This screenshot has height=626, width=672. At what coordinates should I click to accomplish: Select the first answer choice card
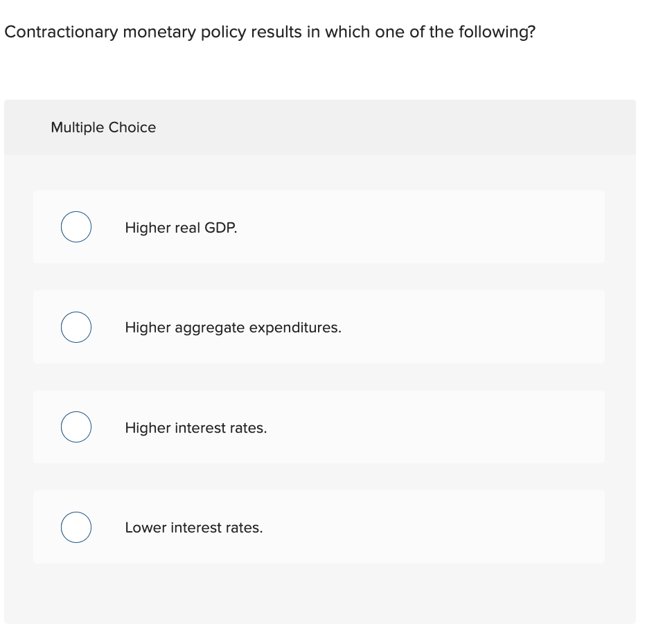319,226
